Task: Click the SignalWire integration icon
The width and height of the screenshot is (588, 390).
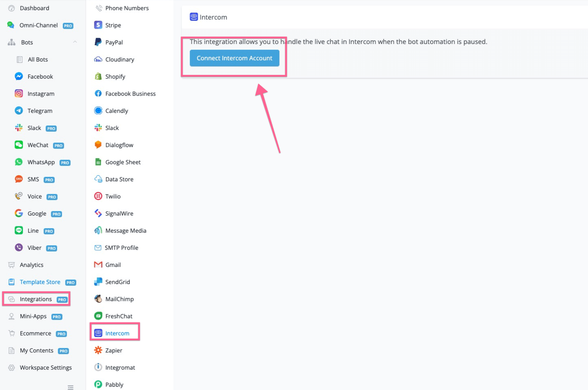Action: 98,213
